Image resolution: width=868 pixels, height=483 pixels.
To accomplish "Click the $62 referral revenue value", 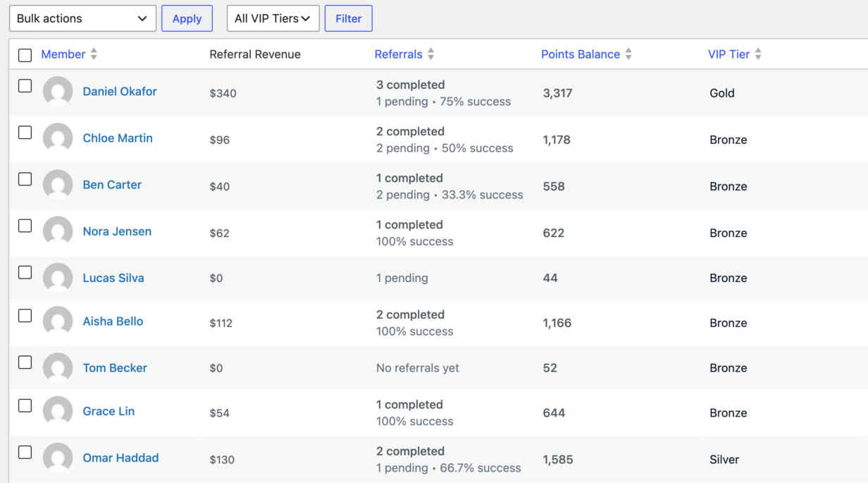I will (219, 233).
